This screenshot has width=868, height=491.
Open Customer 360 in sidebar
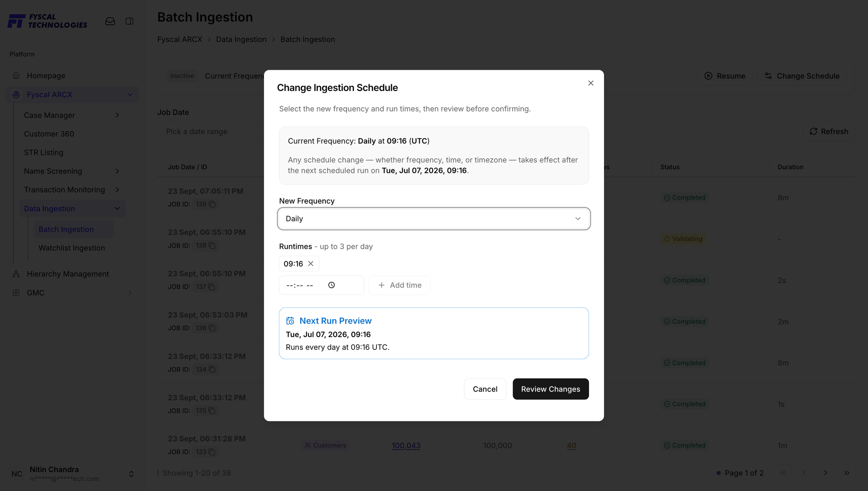pyautogui.click(x=49, y=134)
